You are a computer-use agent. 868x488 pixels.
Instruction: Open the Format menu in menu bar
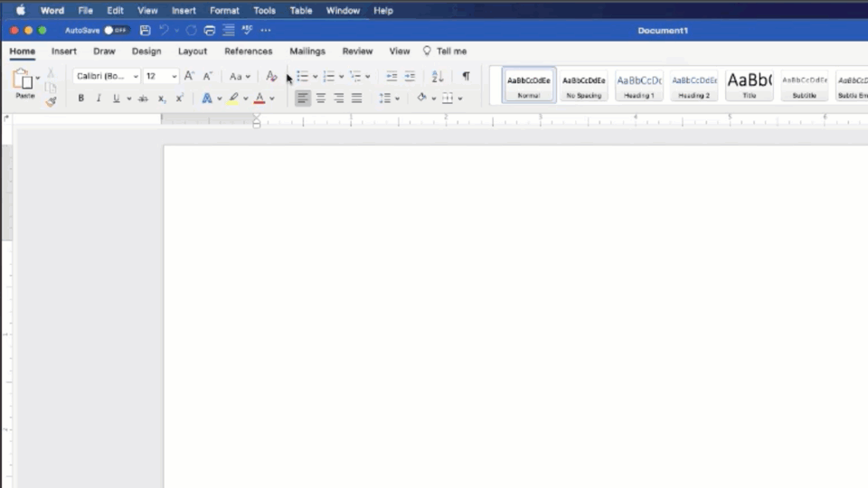[x=224, y=11]
